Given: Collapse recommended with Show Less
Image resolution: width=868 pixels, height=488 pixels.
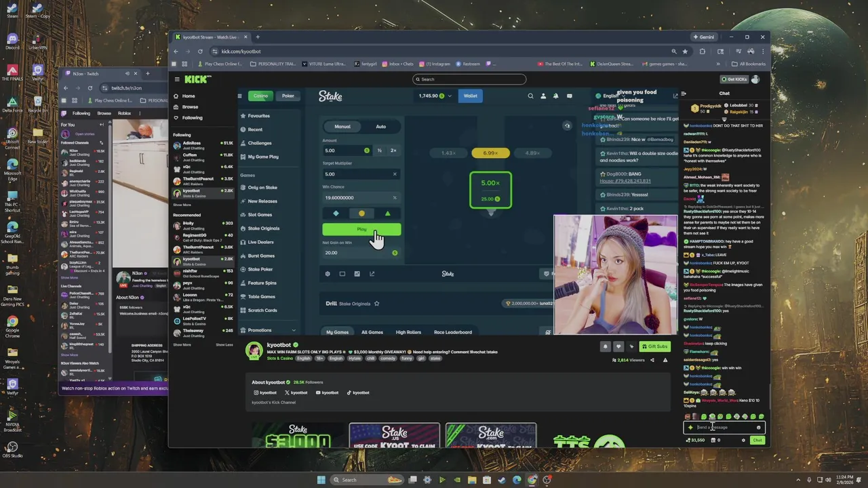Looking at the screenshot, I should pyautogui.click(x=224, y=345).
